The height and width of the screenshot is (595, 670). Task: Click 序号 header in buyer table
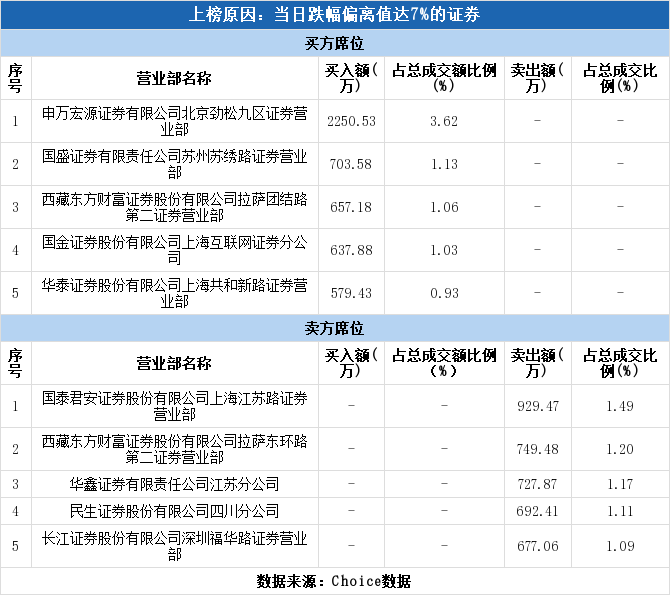15,78
